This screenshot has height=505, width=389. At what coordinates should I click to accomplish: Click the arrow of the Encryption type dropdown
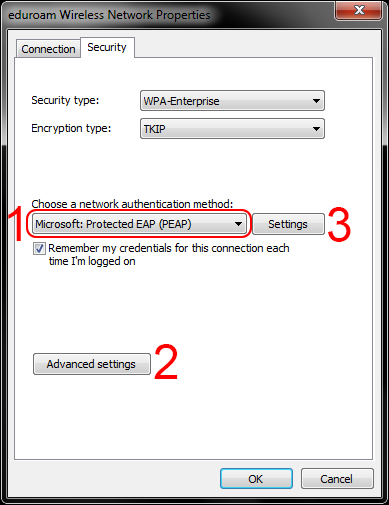point(316,129)
